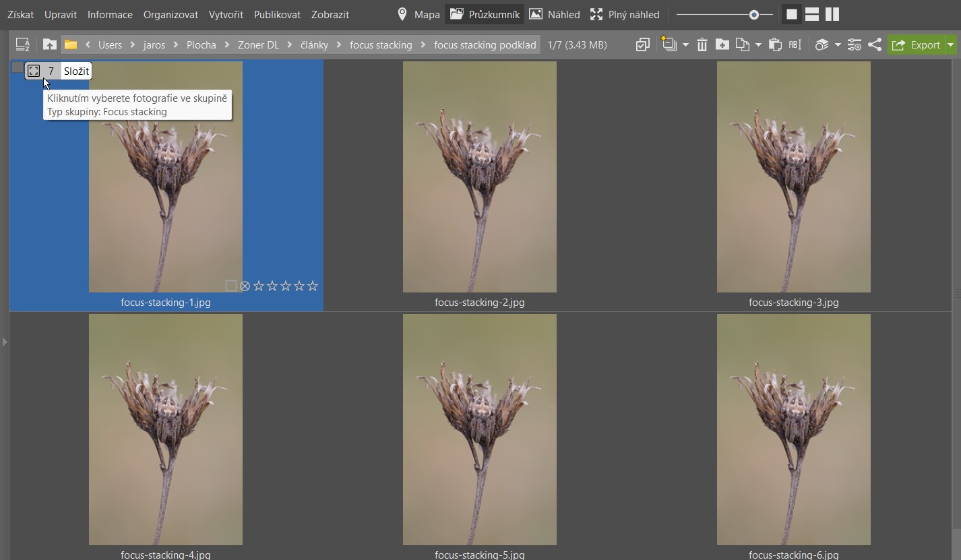
Task: Open dropdown next to copy icon
Action: 758,45
